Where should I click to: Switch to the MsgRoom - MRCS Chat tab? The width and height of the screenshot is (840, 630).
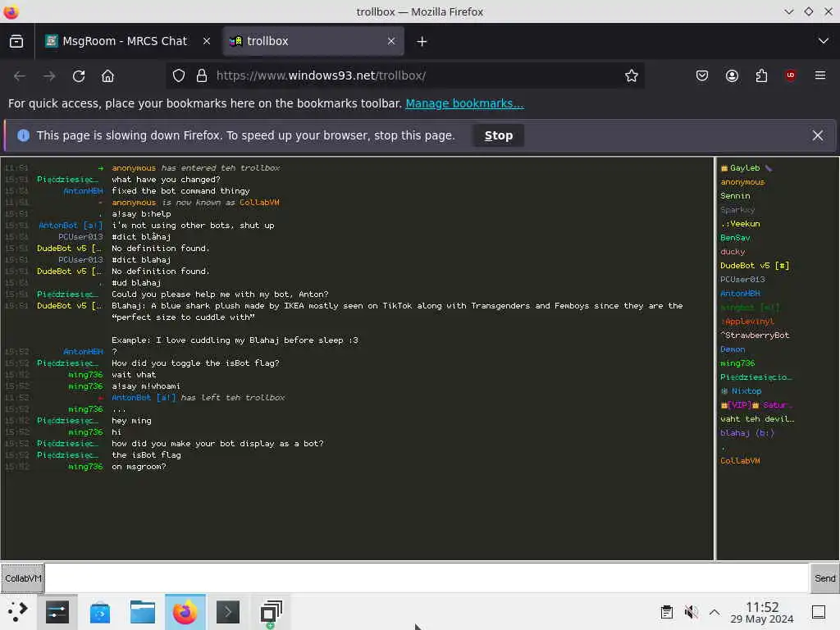coord(125,41)
